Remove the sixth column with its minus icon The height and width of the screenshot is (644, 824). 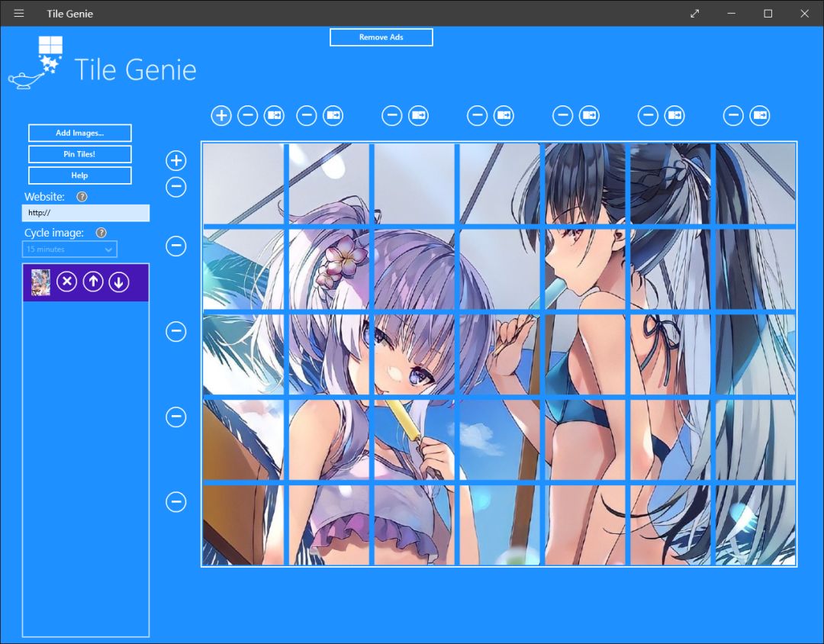[x=648, y=115]
